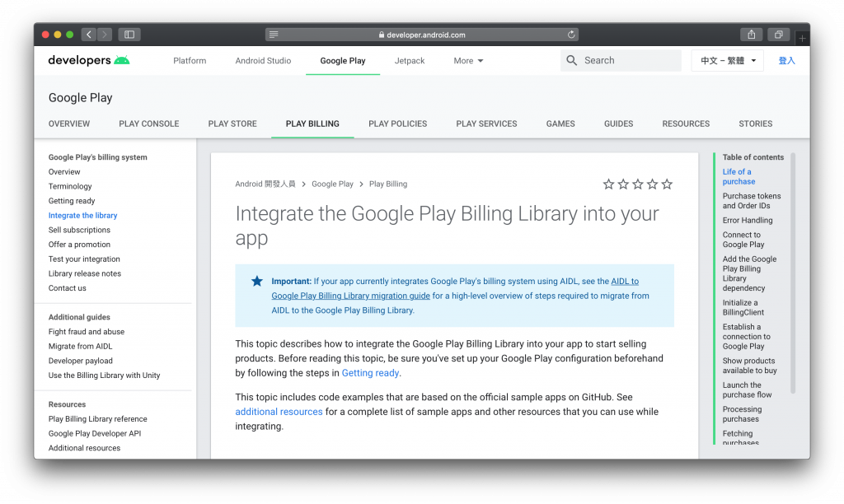
Task: Open Additional resources sidebar link
Action: pyautogui.click(x=84, y=447)
